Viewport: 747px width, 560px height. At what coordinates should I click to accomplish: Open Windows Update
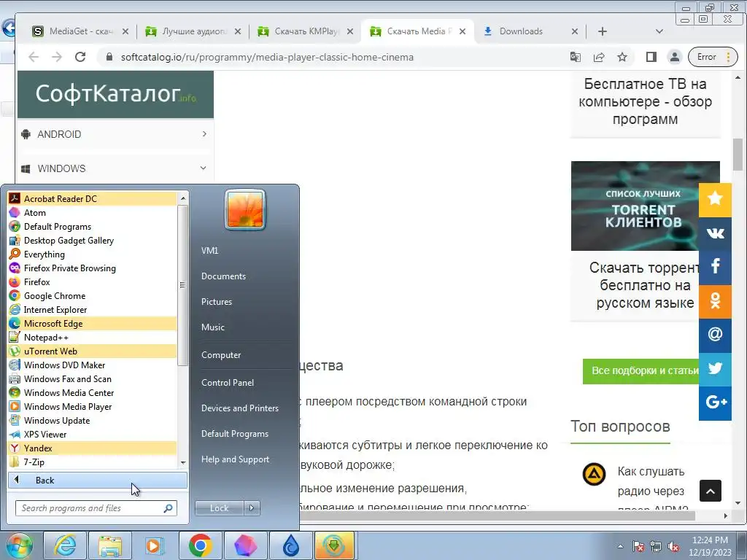(x=93, y=420)
